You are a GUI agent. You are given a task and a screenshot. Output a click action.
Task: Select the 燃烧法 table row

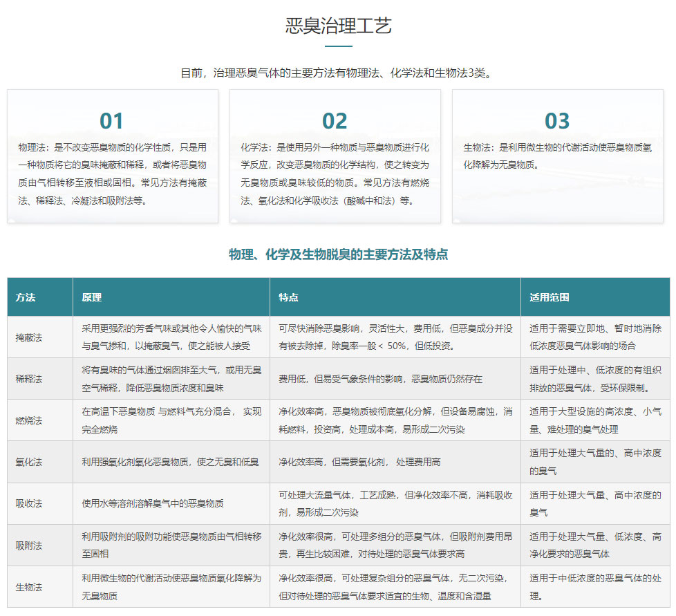pyautogui.click(x=339, y=420)
